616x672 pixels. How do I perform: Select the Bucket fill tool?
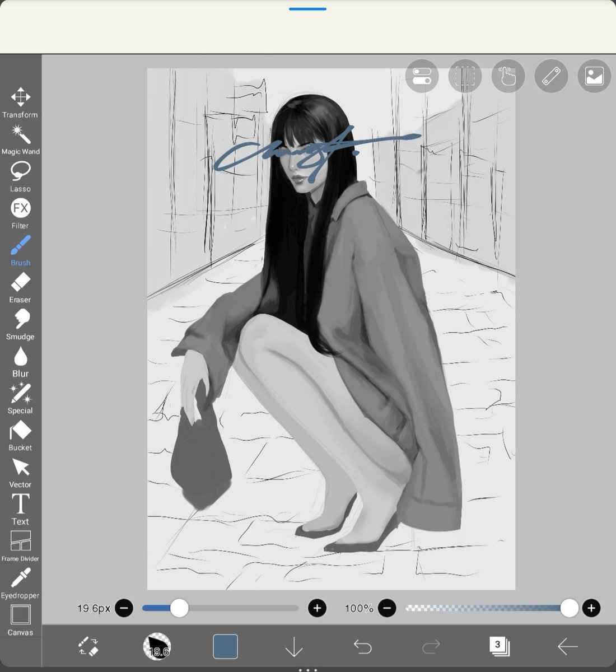20,435
